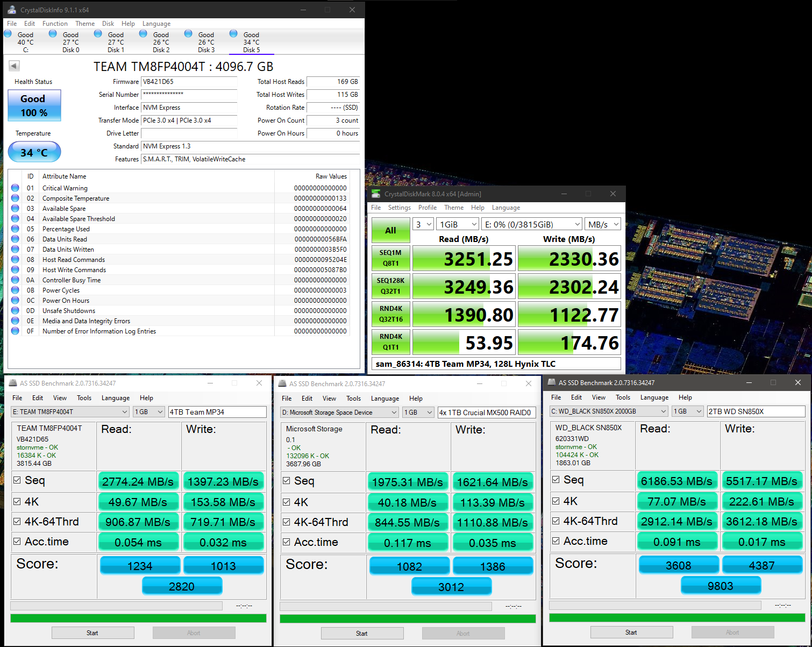Open the MB/s unit dropdown in CrystalDiskMark

[x=602, y=224]
